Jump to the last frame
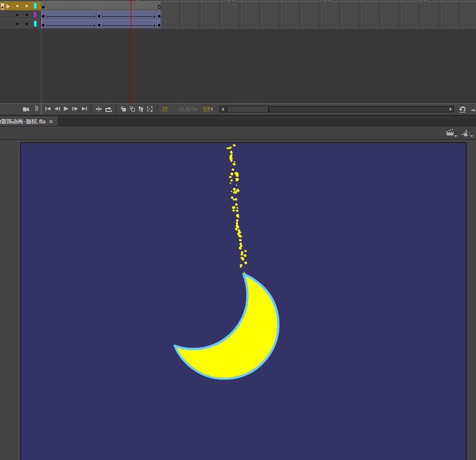The image size is (476, 460). pos(84,109)
